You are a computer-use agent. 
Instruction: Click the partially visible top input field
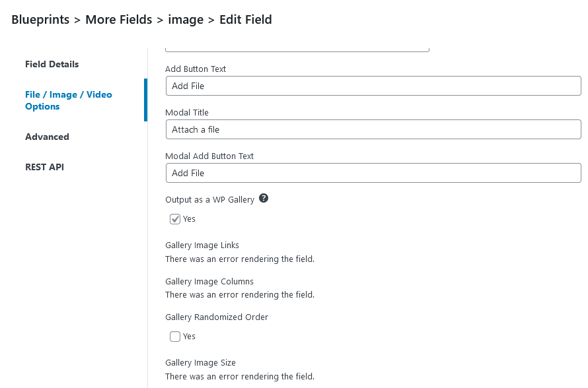click(x=297, y=45)
